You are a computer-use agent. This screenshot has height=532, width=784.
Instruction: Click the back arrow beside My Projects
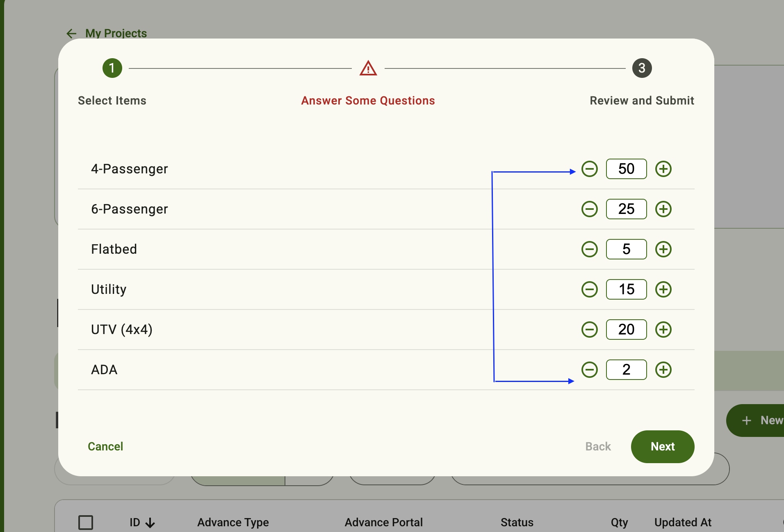(x=71, y=33)
